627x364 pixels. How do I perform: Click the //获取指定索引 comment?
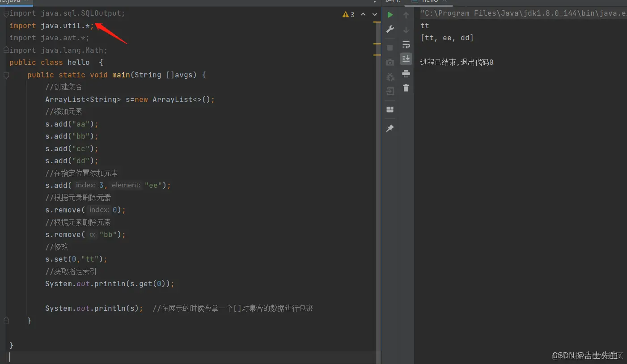pyautogui.click(x=71, y=271)
